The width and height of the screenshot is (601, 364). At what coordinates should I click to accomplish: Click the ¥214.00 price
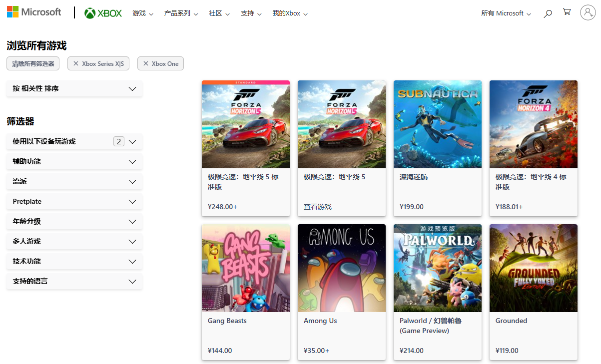(x=412, y=351)
